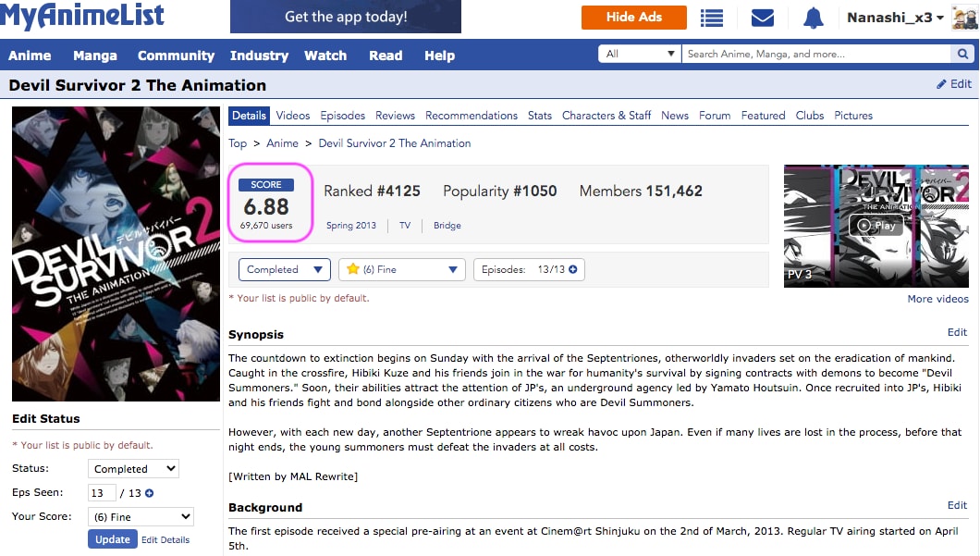Open the Bridge studio link

click(447, 226)
